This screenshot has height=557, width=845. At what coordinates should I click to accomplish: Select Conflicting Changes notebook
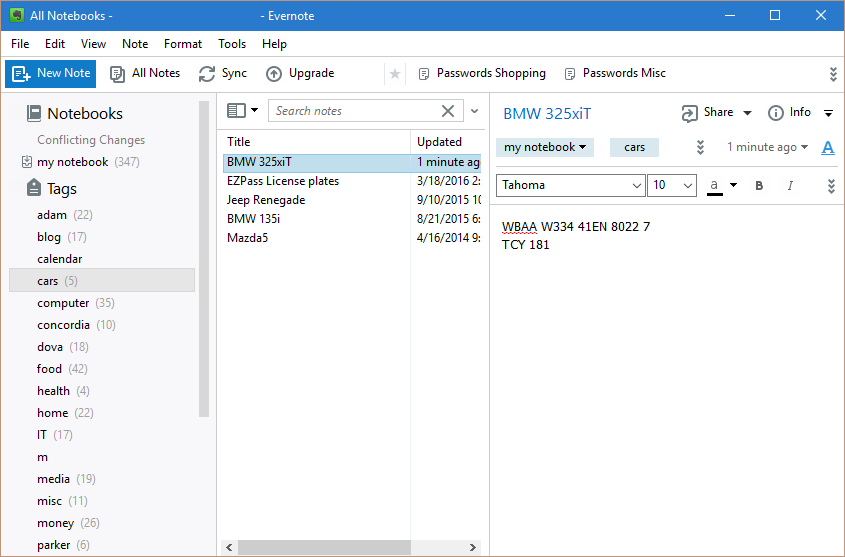coord(91,140)
